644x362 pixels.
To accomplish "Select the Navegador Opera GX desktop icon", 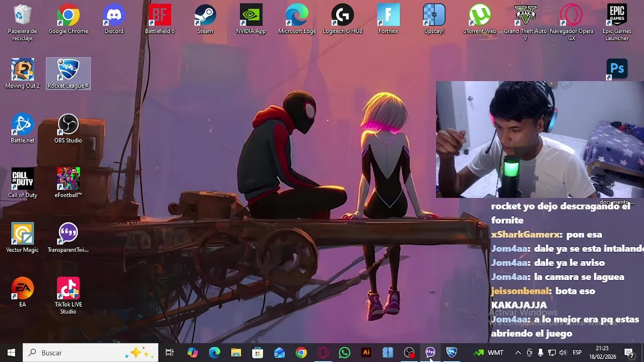I will pyautogui.click(x=572, y=23).
